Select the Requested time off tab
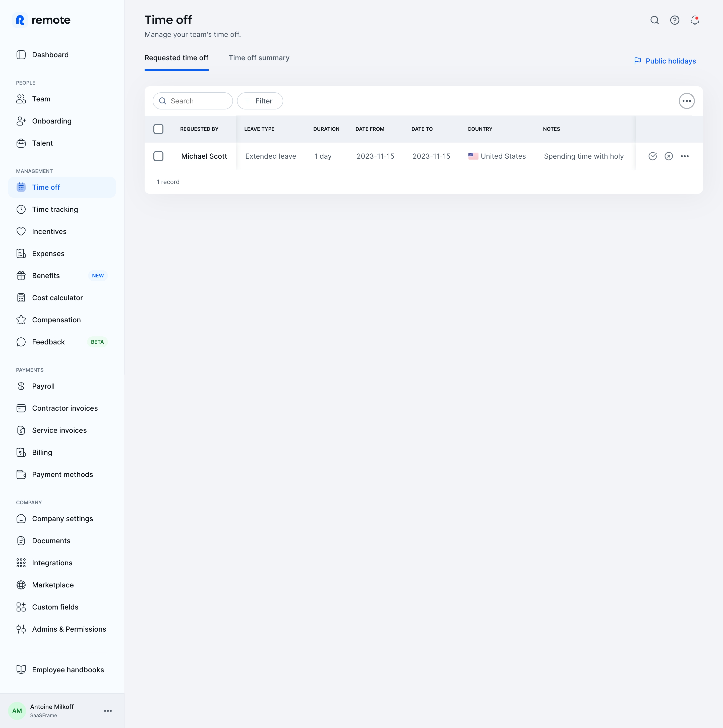This screenshot has width=723, height=728. (176, 58)
